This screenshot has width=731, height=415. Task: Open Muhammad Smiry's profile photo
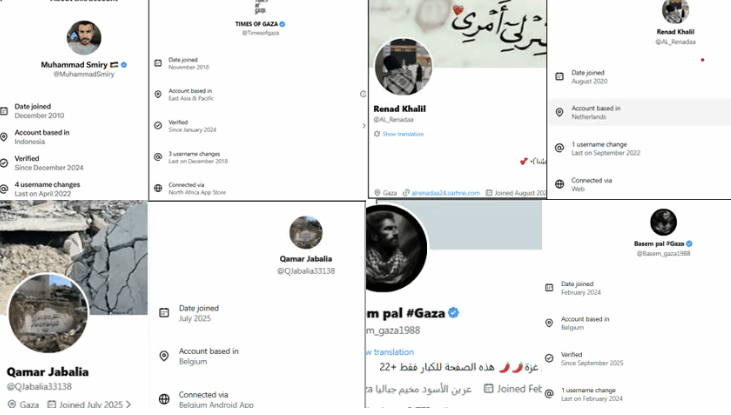pyautogui.click(x=84, y=37)
